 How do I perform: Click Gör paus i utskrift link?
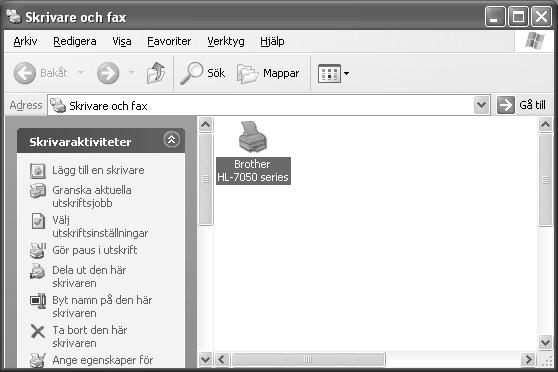coord(95,250)
